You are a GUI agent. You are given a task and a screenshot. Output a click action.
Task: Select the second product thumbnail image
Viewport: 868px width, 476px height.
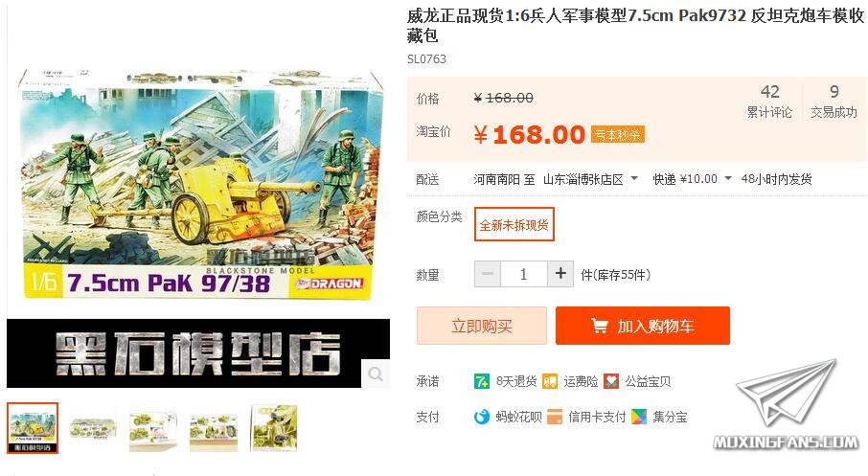(x=93, y=428)
